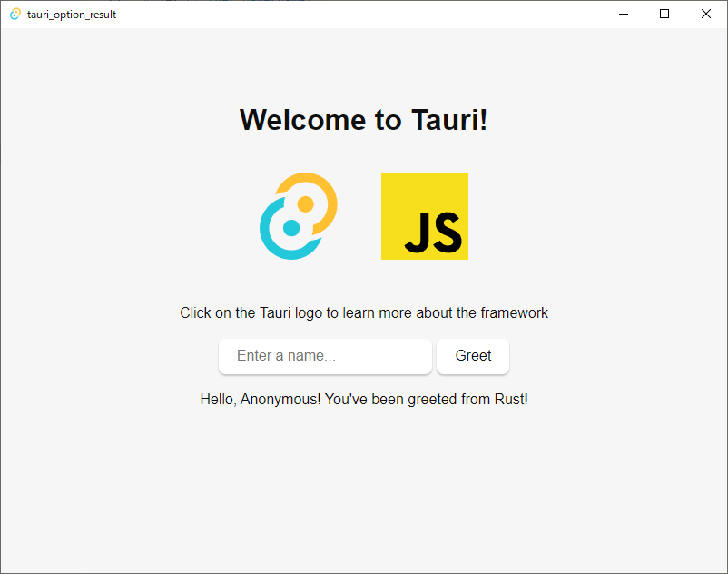Maximize the tauri_option_result window

(x=664, y=15)
